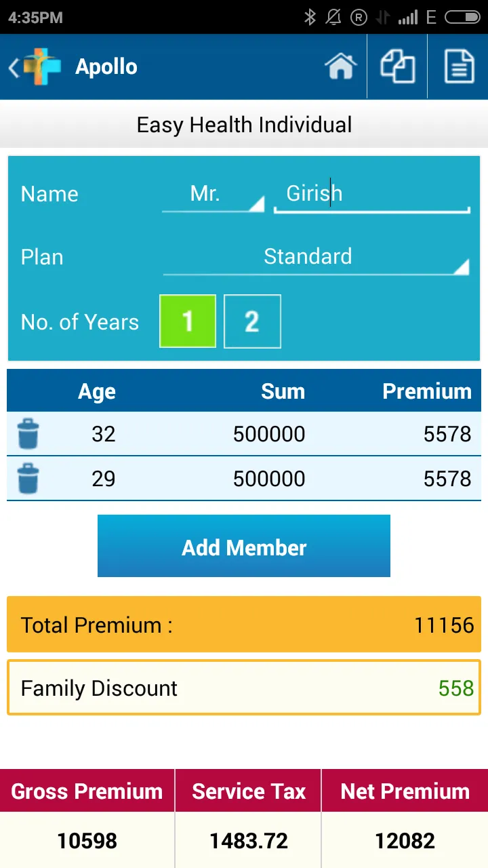This screenshot has height=868, width=488.
Task: Tap the muted notification bell icon
Action: 333,18
